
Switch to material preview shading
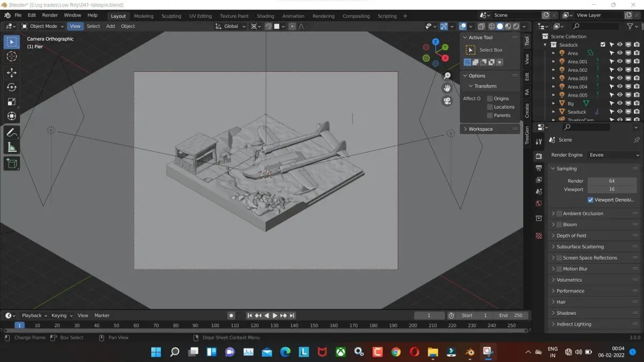[508, 26]
